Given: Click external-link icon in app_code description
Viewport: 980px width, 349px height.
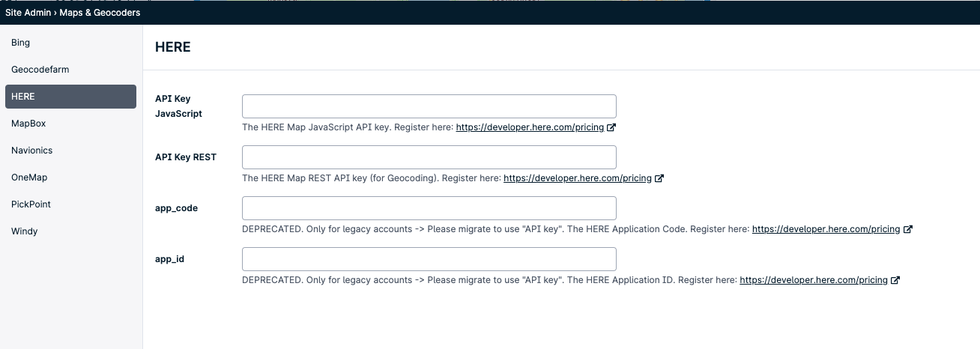Looking at the screenshot, I should click(x=908, y=229).
